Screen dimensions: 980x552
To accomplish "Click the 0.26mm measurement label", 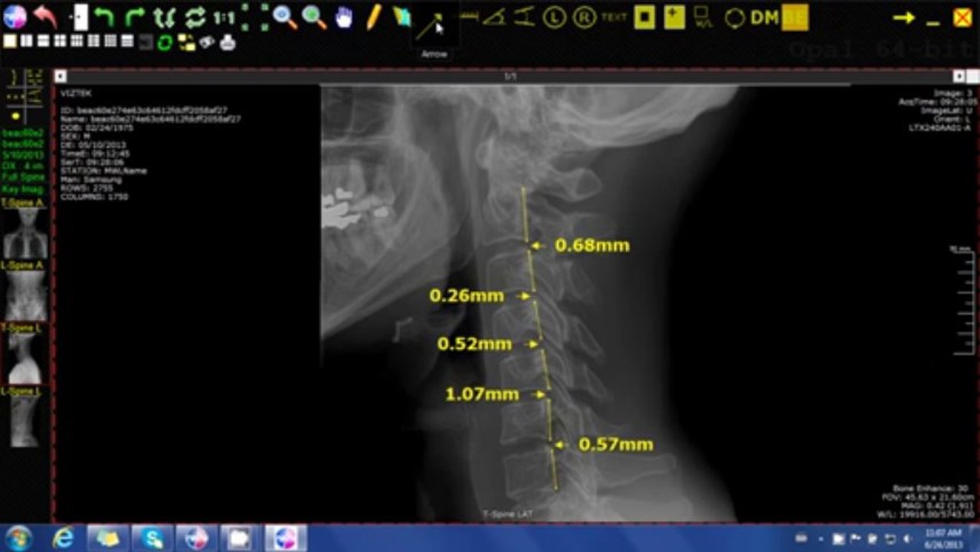I will (467, 295).
